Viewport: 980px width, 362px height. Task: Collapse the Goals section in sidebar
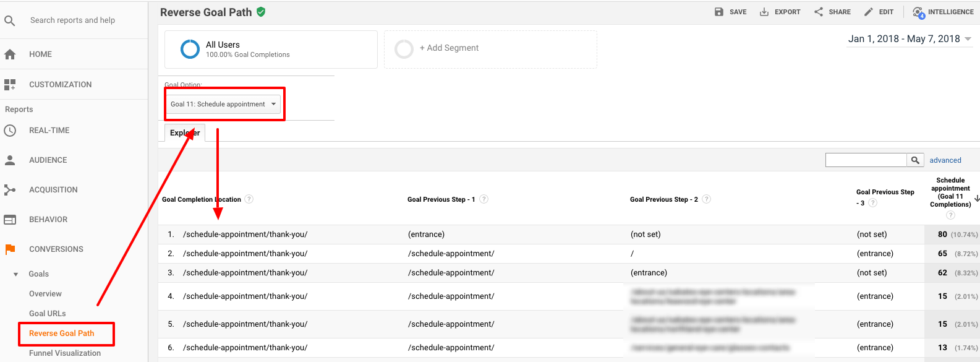coord(16,274)
